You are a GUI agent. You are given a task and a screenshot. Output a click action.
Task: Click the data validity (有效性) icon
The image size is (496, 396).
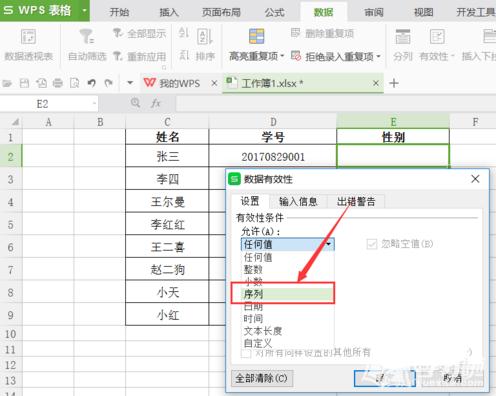(437, 37)
